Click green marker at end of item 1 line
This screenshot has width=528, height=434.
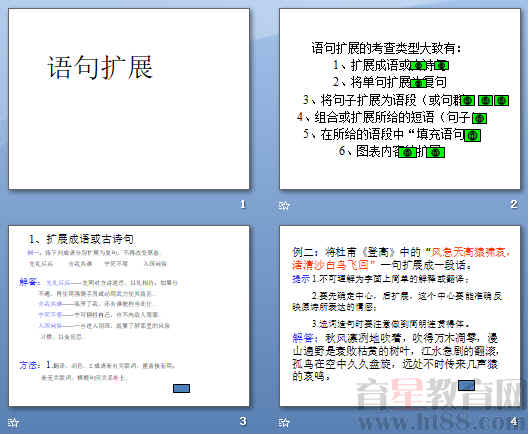pyautogui.click(x=441, y=65)
